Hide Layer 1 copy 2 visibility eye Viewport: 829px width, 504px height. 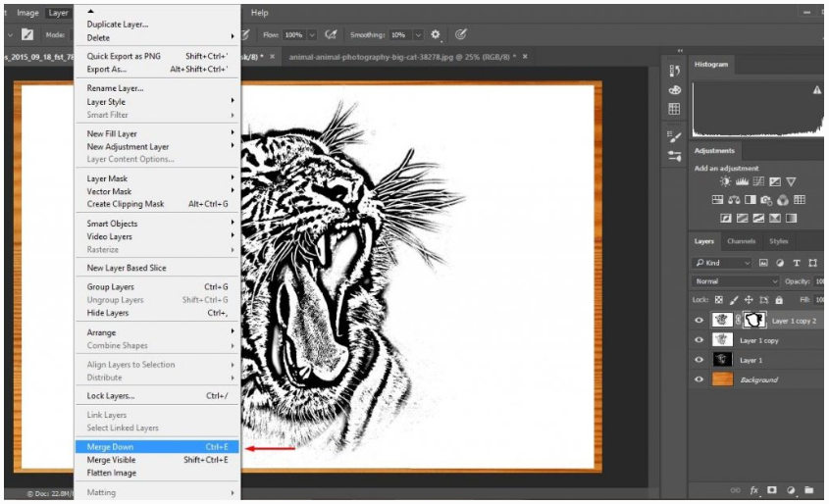699,321
